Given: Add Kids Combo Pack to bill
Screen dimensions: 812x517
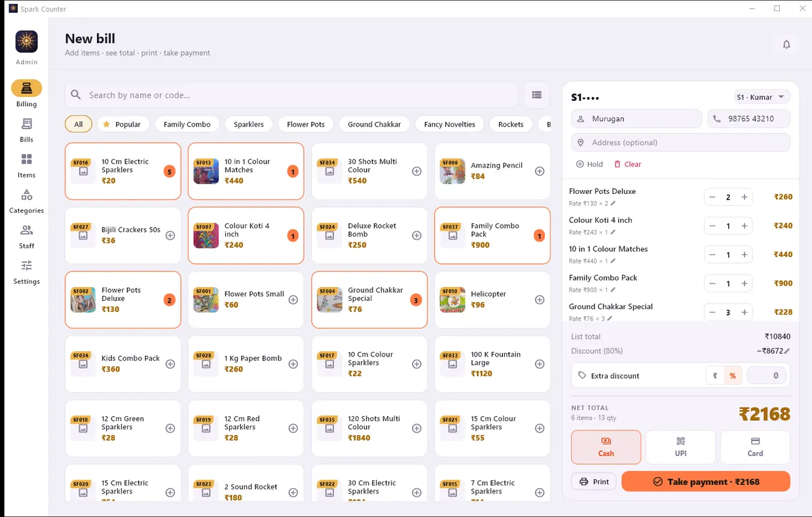Looking at the screenshot, I should [x=170, y=364].
